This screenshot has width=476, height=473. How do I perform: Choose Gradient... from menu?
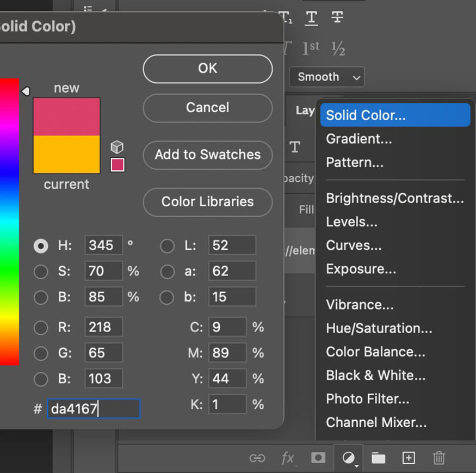[x=395, y=139]
